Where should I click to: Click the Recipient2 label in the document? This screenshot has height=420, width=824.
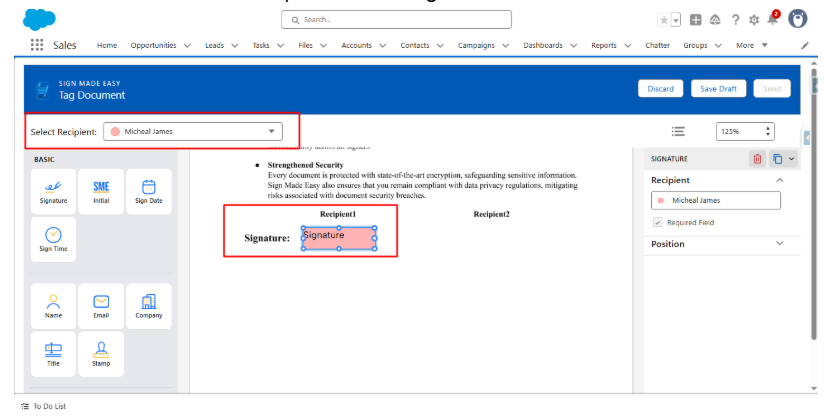pos(491,214)
